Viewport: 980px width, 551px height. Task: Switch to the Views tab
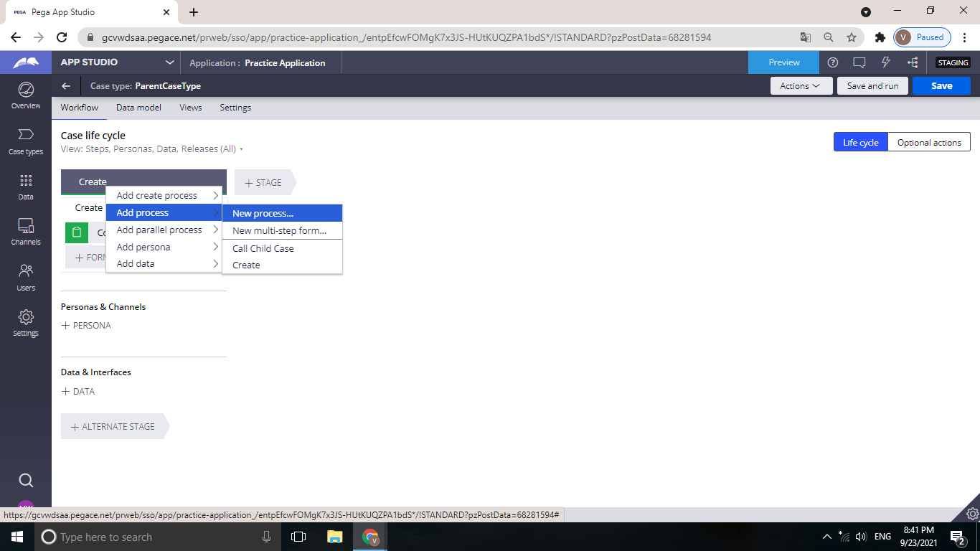coord(190,108)
